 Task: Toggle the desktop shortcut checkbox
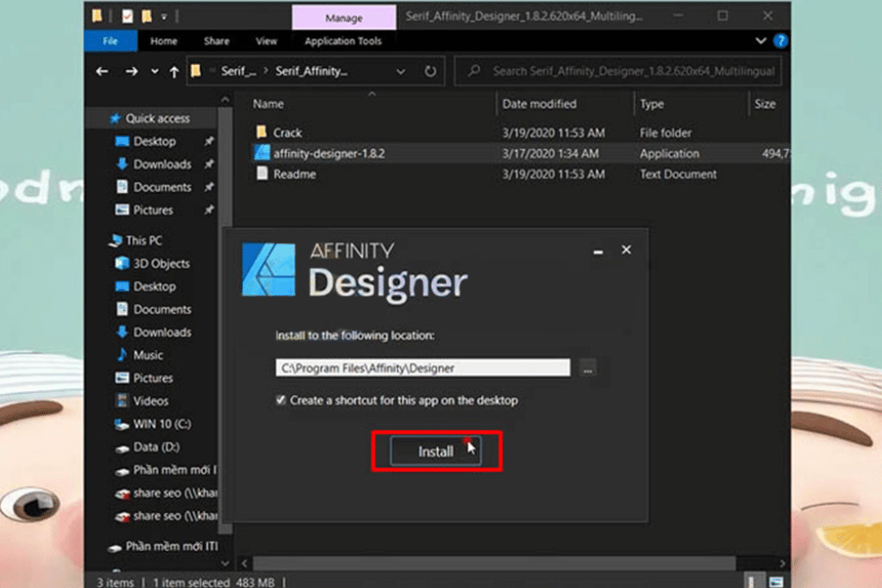point(282,400)
